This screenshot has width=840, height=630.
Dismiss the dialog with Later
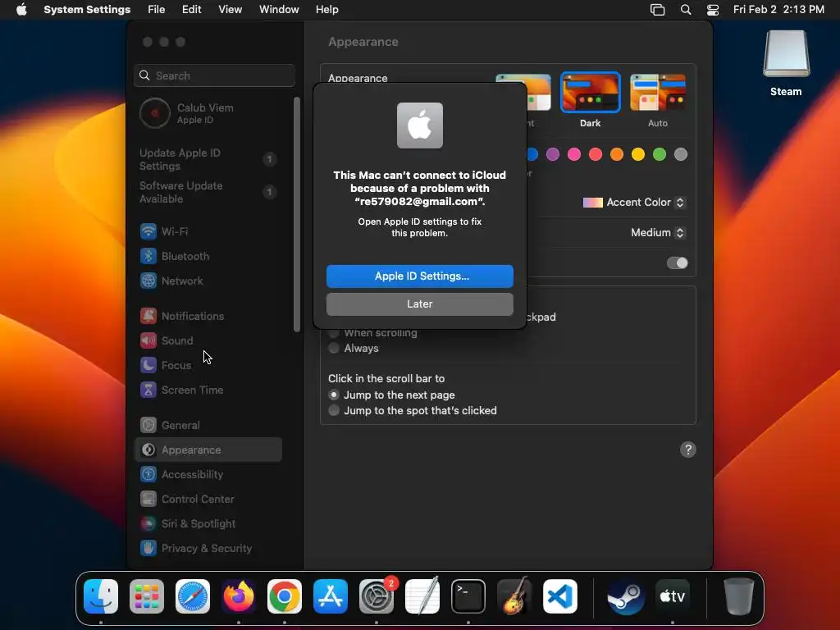click(x=420, y=304)
